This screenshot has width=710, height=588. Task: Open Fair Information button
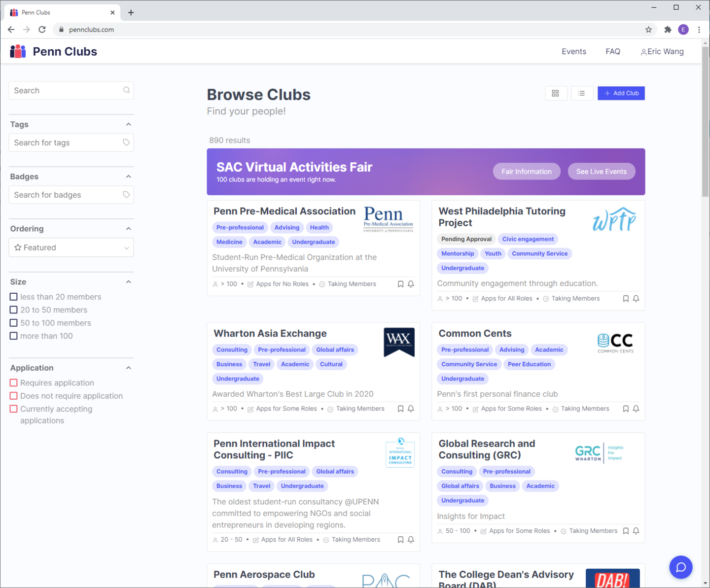pos(527,172)
